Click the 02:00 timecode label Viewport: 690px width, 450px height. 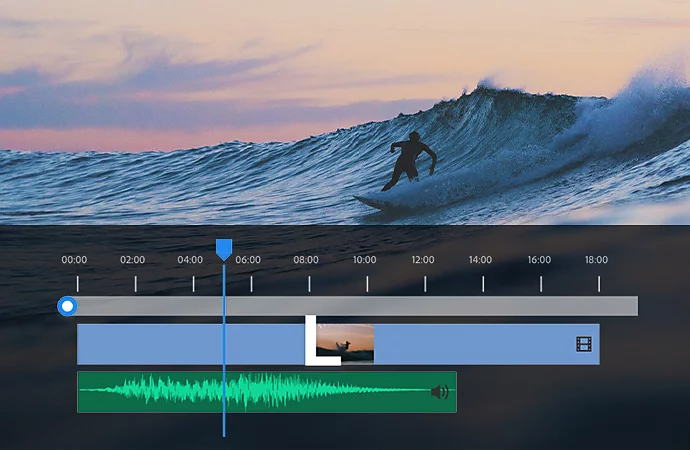[132, 260]
